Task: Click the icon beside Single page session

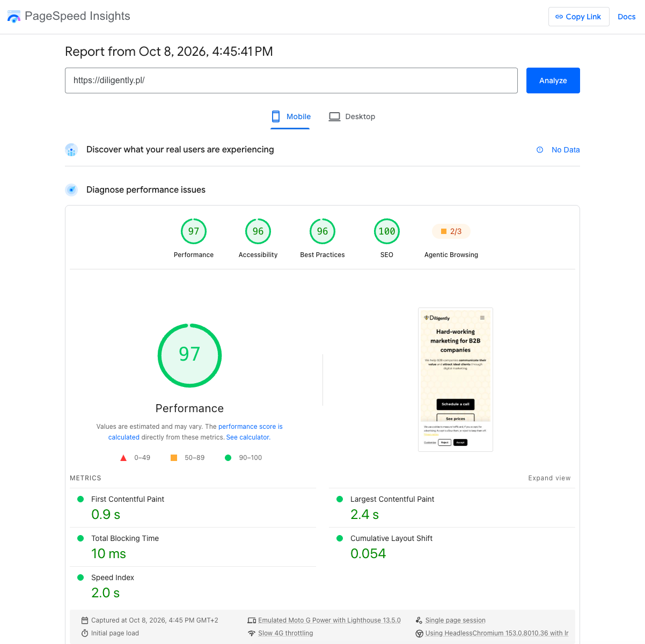Action: (419, 620)
